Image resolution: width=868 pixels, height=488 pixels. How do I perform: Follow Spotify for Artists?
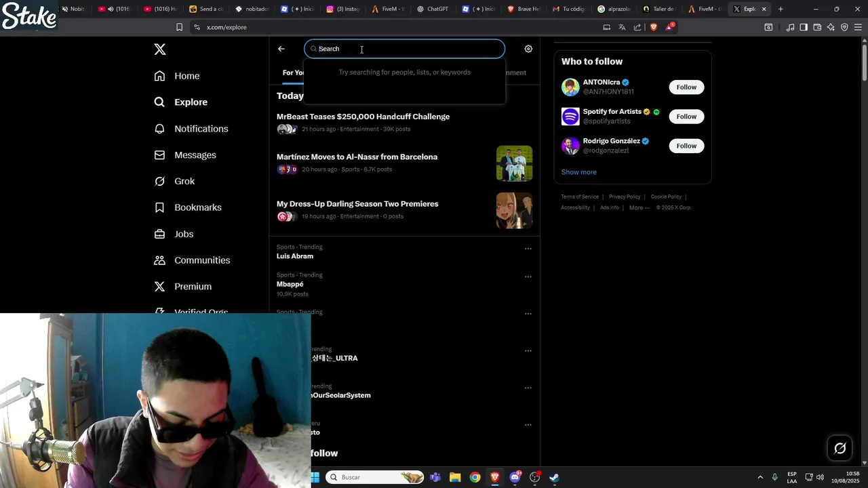[686, 117]
